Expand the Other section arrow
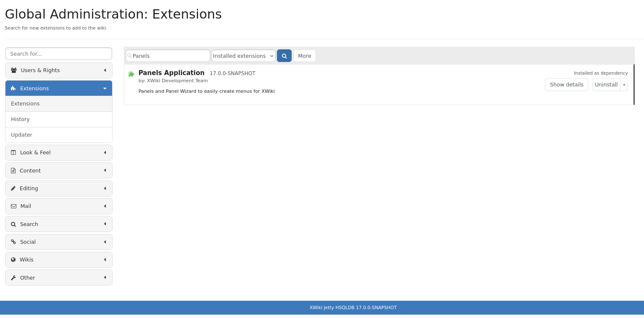 (105, 278)
